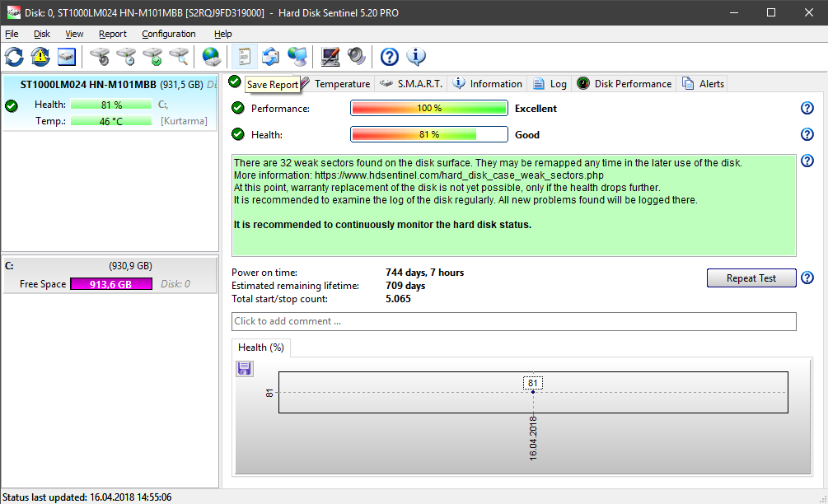The image size is (828, 504).
Task: Click the "Status last updated" status bar text
Action: pos(87,497)
